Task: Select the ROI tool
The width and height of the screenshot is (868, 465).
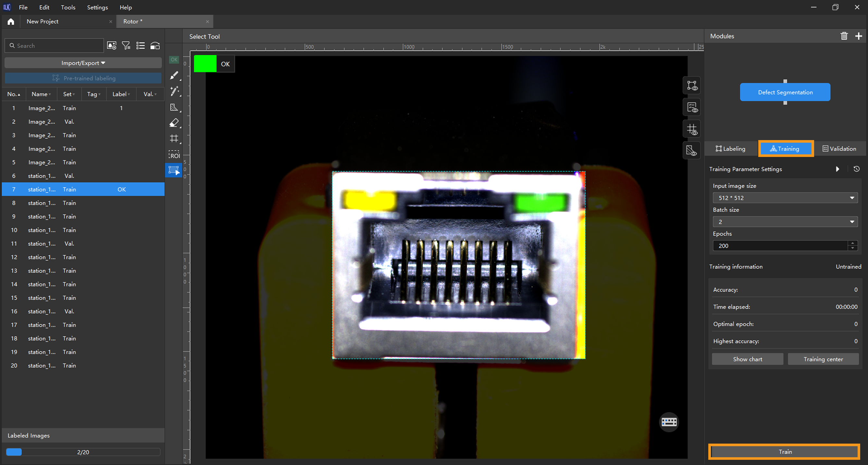Action: [174, 155]
